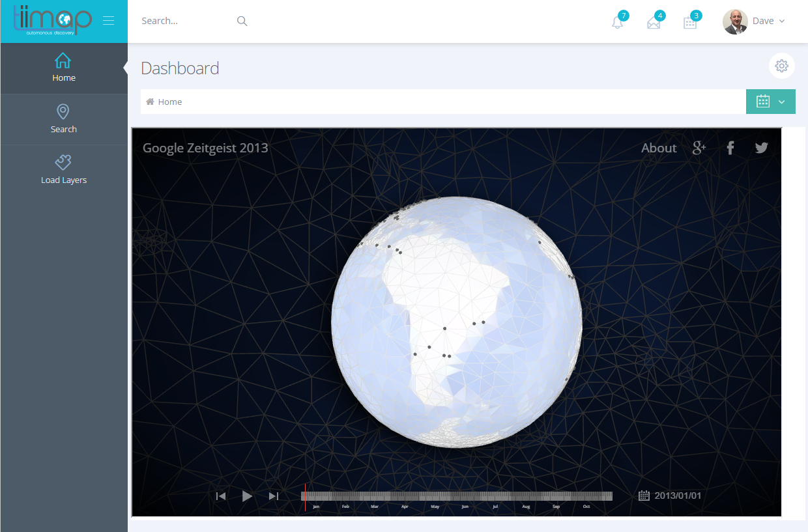Viewport: 808px width, 532px height.
Task: Open Load Layers from the sidebar
Action: click(63, 169)
